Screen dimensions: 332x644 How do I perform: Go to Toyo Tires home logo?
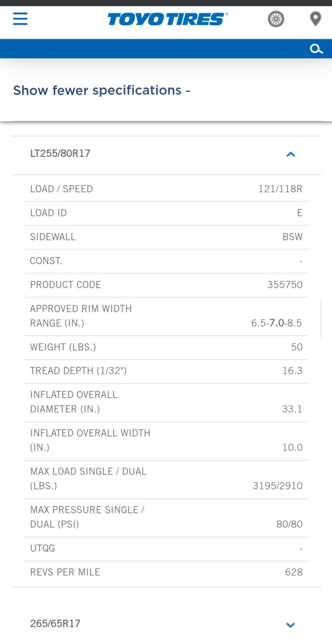point(168,19)
